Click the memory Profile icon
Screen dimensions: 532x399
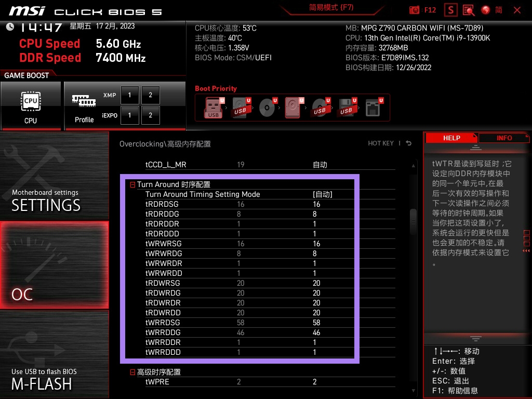tap(84, 107)
